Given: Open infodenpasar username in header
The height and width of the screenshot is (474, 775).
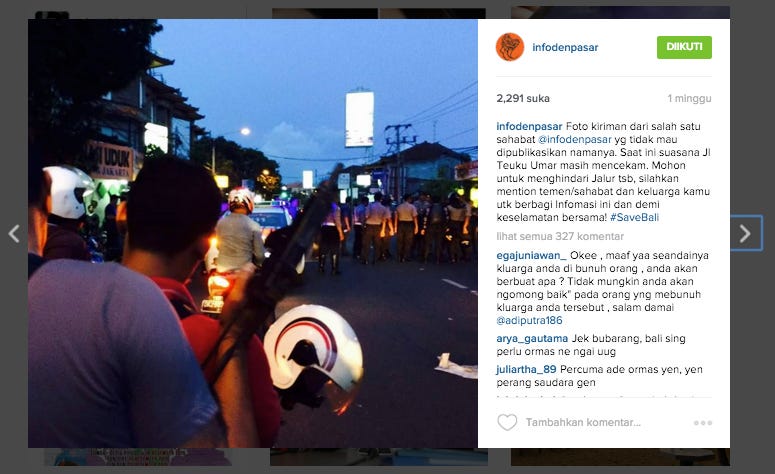Looking at the screenshot, I should (x=565, y=47).
